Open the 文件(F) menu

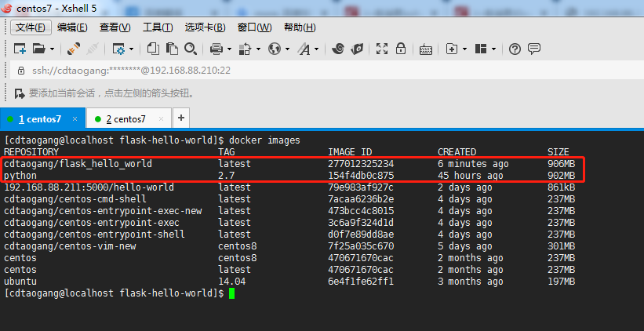tap(31, 27)
